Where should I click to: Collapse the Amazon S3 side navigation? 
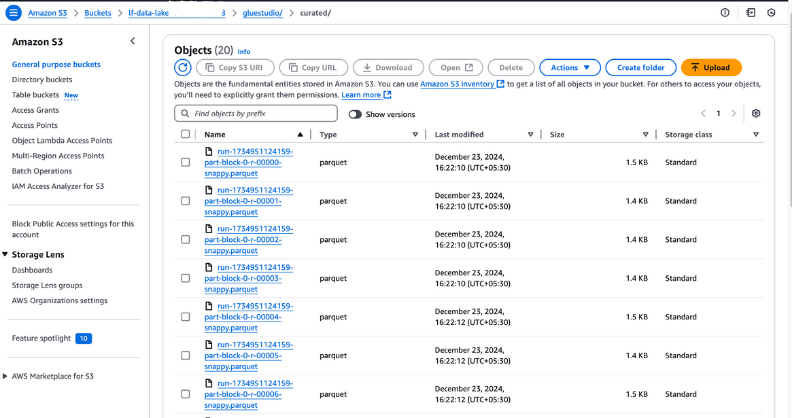pos(133,41)
